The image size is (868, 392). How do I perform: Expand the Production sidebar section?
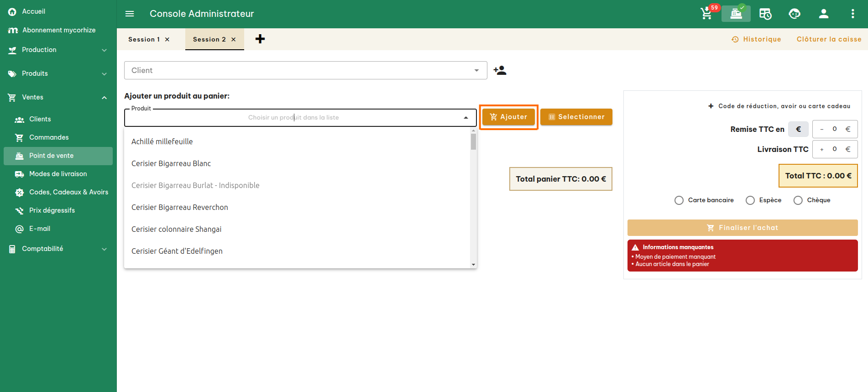tap(58, 50)
